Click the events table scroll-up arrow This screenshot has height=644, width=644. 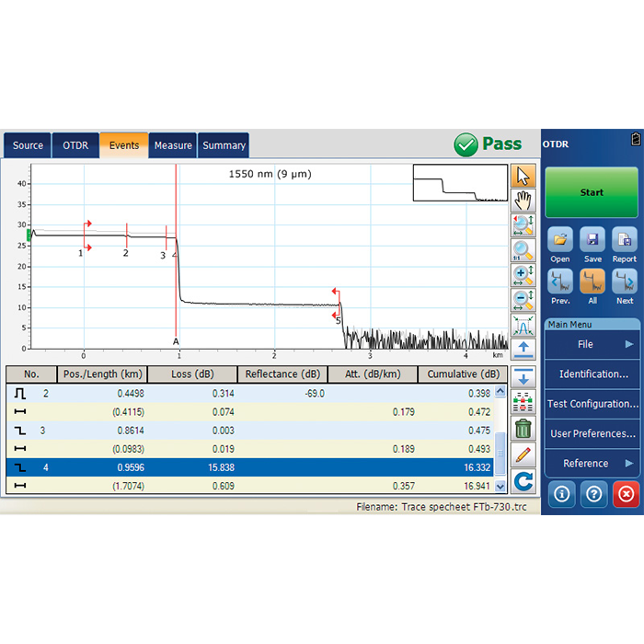click(500, 391)
